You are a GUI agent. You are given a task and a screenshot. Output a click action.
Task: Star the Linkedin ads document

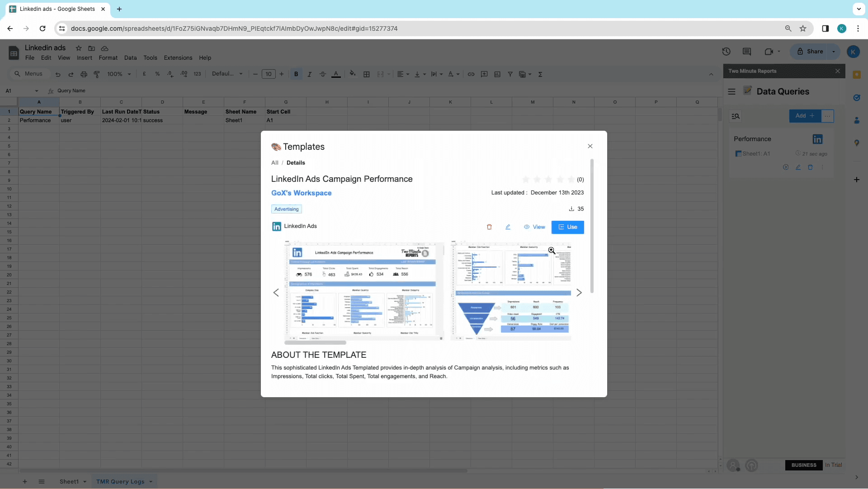[79, 48]
